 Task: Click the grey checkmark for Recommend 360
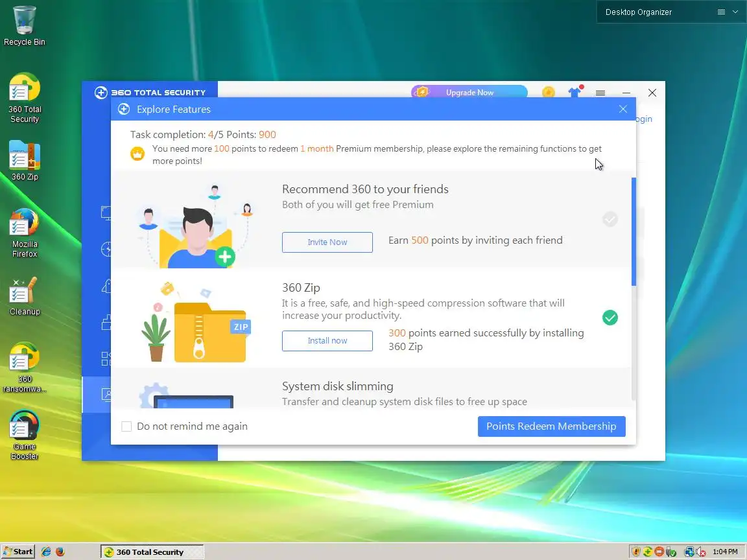(x=610, y=219)
